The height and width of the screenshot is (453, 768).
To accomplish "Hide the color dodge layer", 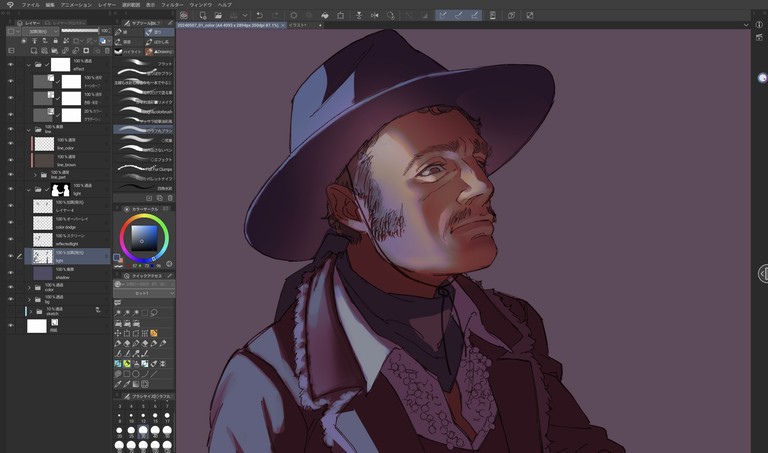I will click(11, 223).
